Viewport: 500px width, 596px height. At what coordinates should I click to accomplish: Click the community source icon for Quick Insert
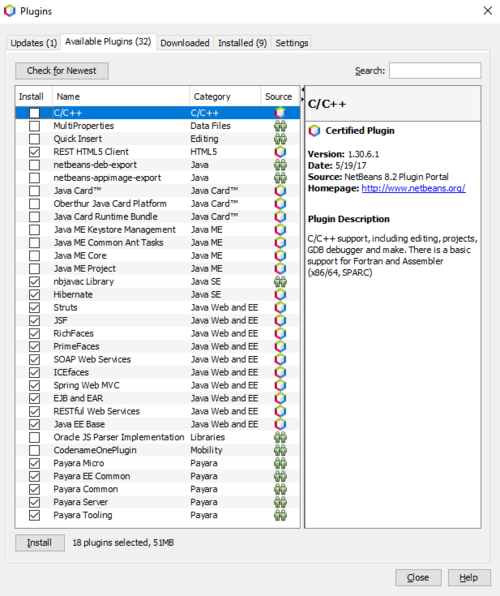pyautogui.click(x=280, y=139)
